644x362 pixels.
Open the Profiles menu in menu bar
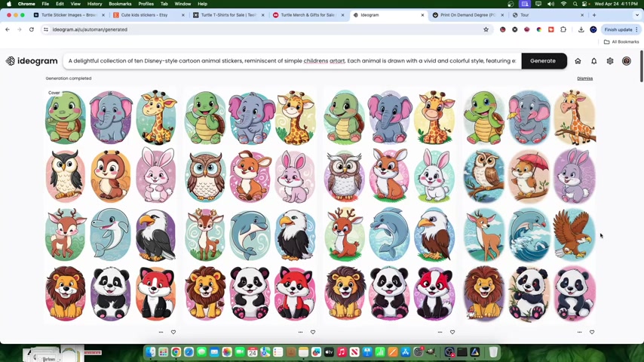146,4
